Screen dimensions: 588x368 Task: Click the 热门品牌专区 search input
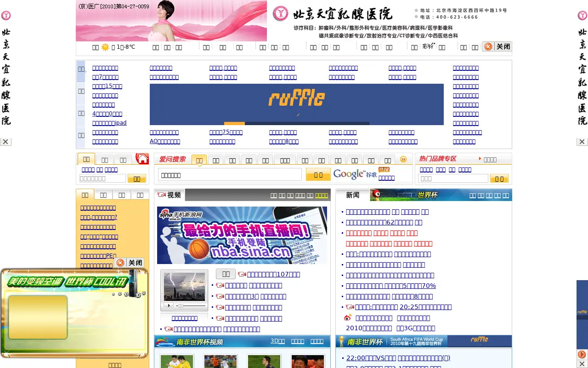coord(453,178)
